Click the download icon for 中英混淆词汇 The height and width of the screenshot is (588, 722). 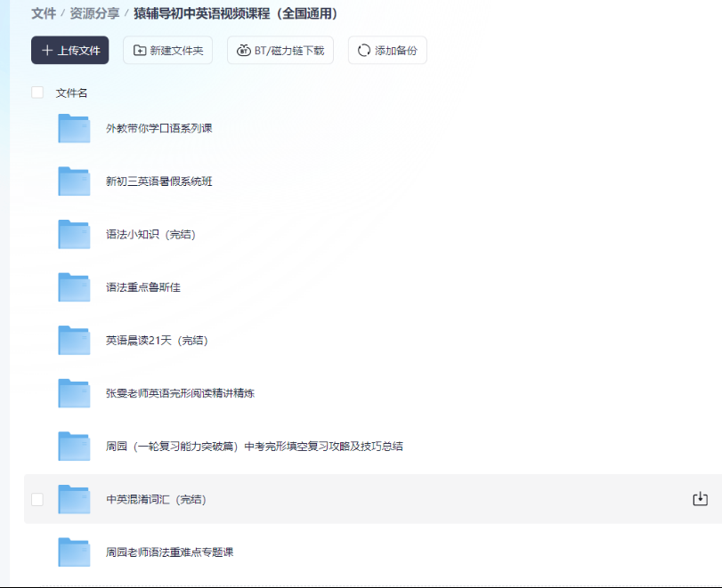pos(701,499)
